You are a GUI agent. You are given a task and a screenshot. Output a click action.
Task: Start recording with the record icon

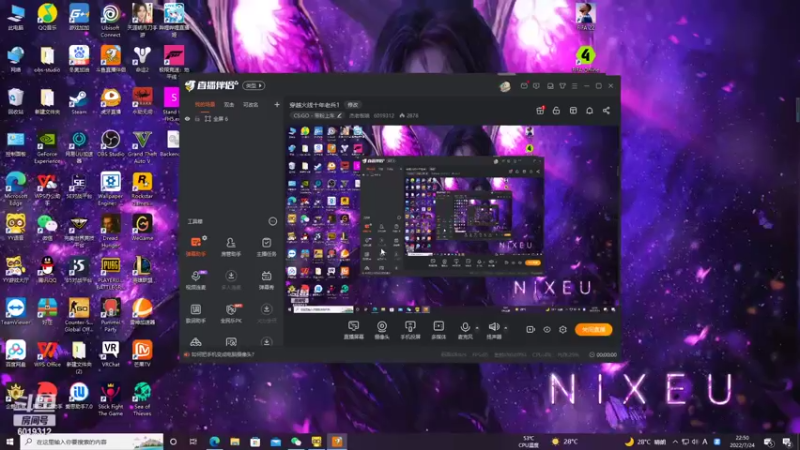(530, 330)
